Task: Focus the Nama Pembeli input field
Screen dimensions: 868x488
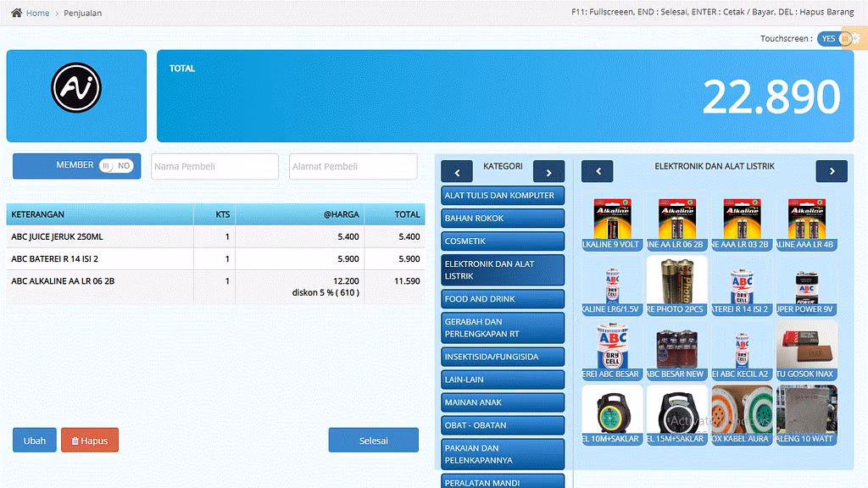Action: click(214, 167)
